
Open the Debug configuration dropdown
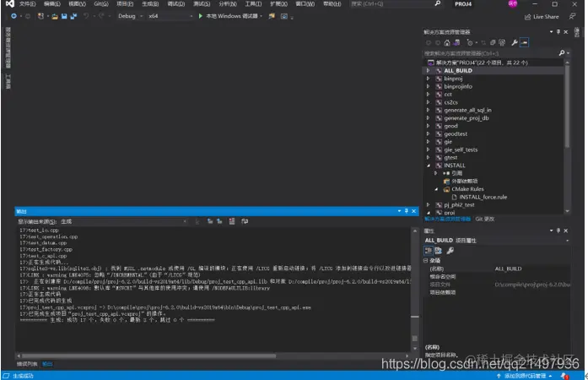pos(130,16)
